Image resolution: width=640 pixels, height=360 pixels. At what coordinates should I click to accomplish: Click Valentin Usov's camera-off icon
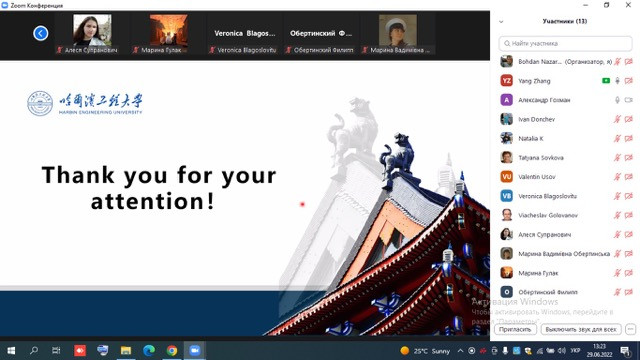point(629,177)
